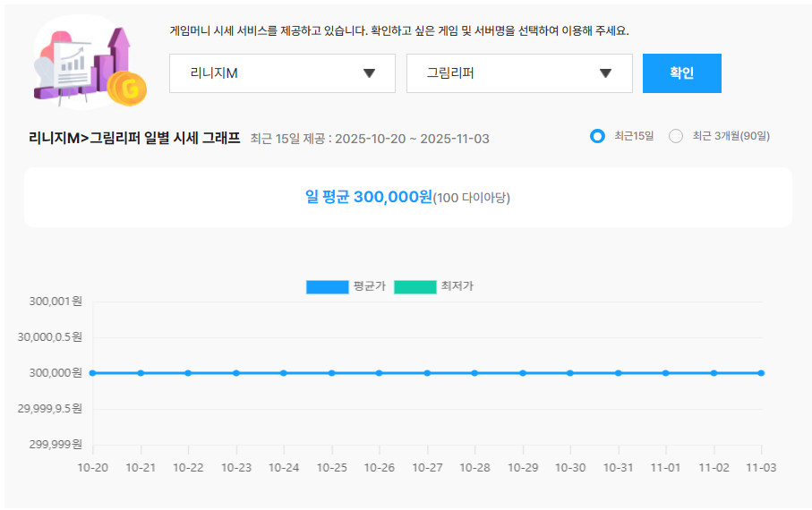Click the data point for 10-27
Screen dimensions: 812x510
(427, 373)
